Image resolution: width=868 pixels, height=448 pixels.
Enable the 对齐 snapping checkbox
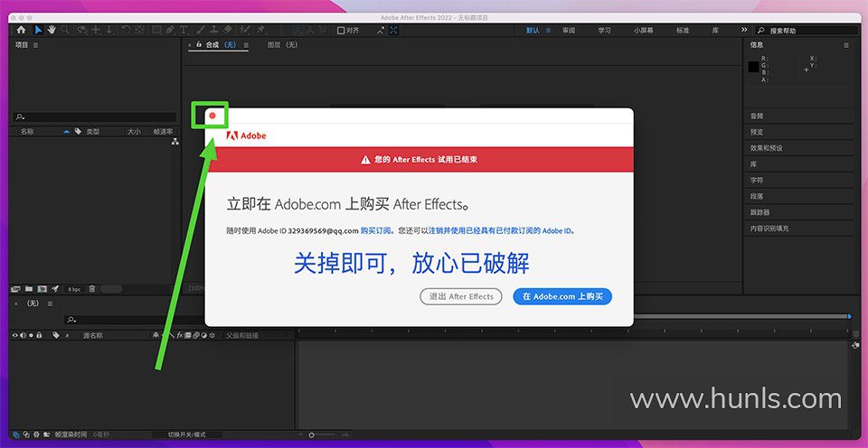pyautogui.click(x=341, y=31)
